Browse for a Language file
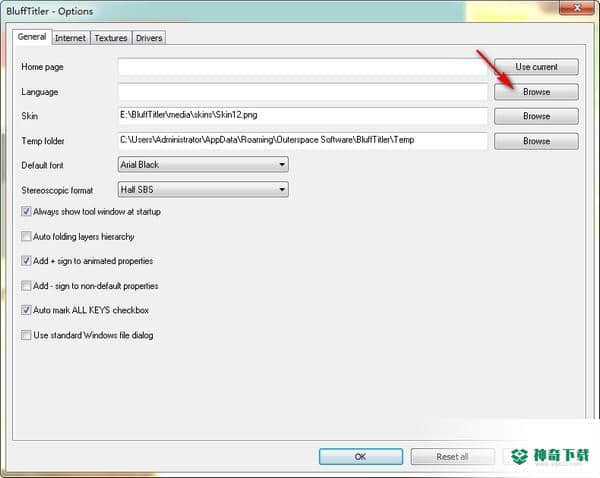 pyautogui.click(x=536, y=92)
